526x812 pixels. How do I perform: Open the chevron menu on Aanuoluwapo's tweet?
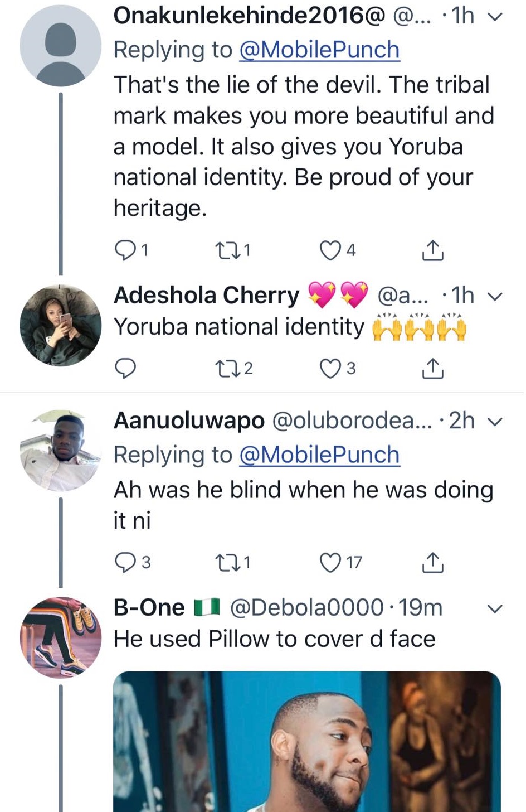[x=495, y=422]
